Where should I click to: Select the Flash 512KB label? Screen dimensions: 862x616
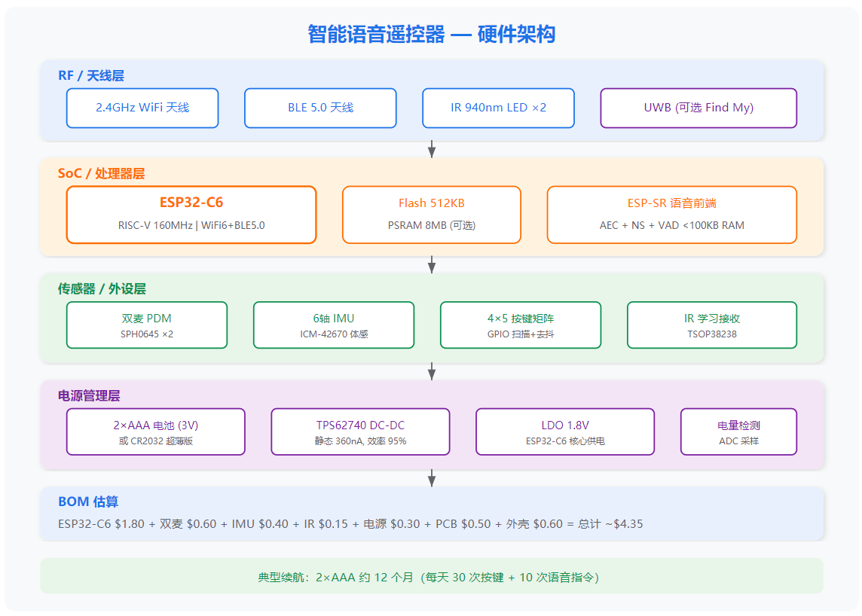pos(432,203)
